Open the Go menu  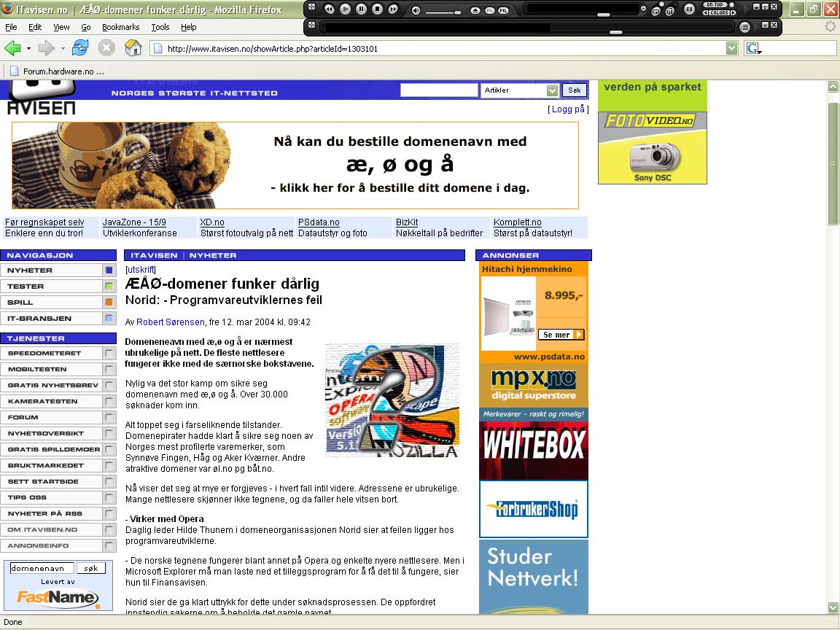tap(86, 27)
